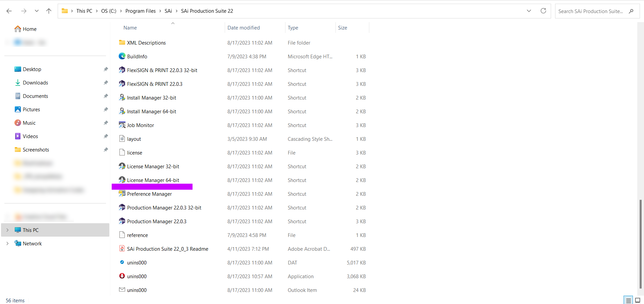644x304 pixels.
Task: Sort by the Name column header
Action: pos(130,28)
